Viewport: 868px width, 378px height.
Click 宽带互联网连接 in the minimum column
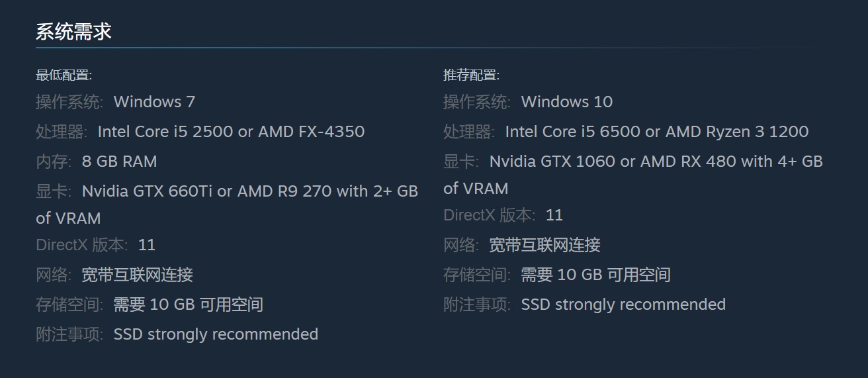pyautogui.click(x=137, y=275)
